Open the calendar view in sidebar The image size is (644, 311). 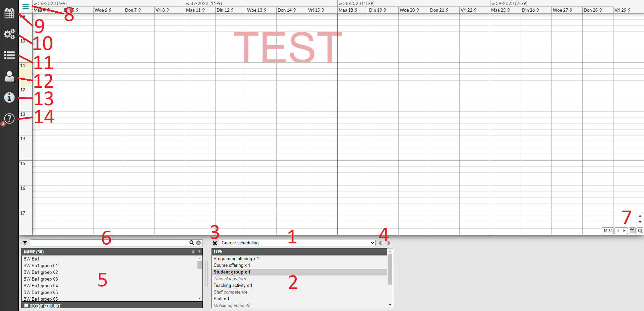point(9,13)
